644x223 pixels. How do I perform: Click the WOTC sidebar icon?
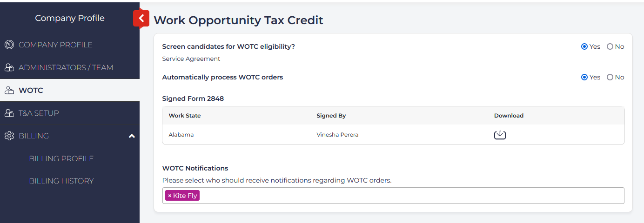pos(9,90)
